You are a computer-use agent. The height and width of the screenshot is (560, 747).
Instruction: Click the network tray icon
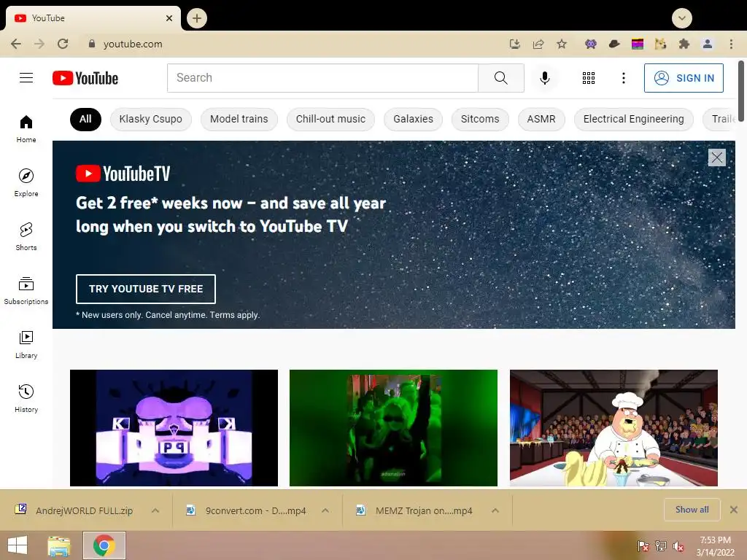[661, 545]
